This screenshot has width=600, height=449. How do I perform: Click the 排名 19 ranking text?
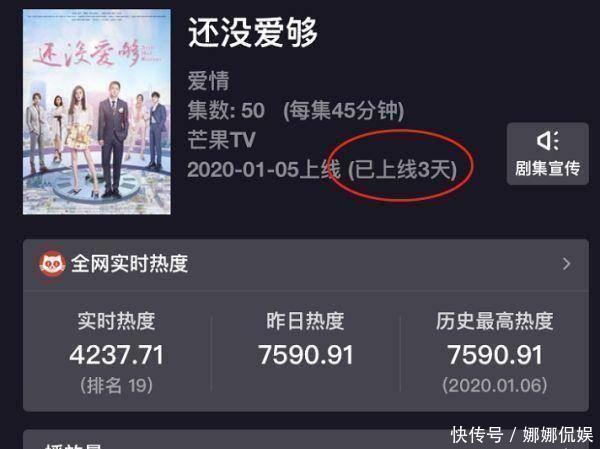[x=116, y=385]
